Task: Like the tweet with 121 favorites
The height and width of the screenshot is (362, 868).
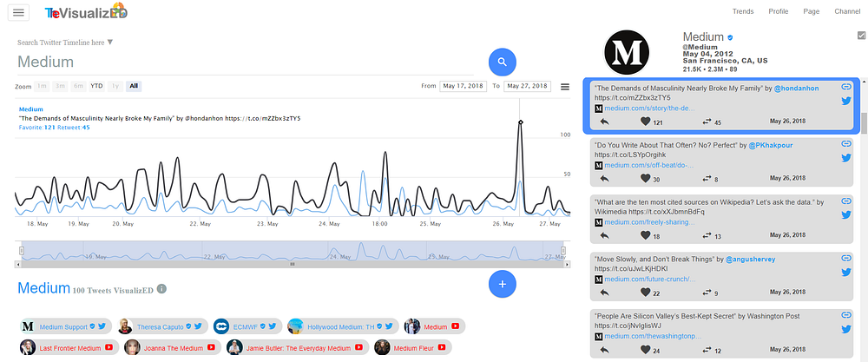Action: click(x=645, y=122)
